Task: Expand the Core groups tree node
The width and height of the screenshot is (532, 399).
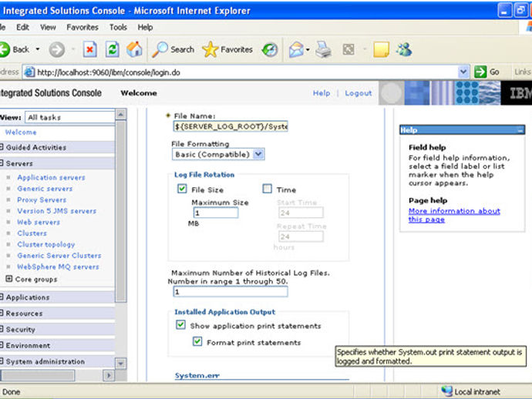Action: coord(9,279)
